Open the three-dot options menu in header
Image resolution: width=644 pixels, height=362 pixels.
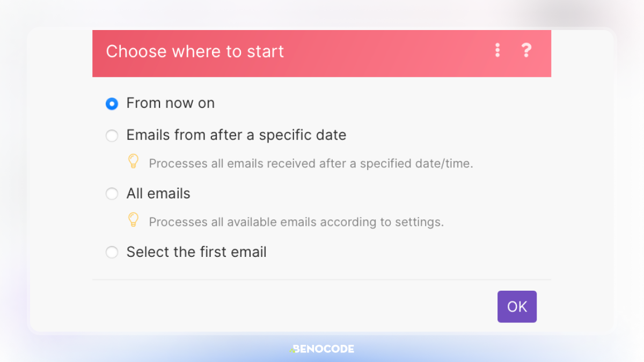tap(497, 50)
